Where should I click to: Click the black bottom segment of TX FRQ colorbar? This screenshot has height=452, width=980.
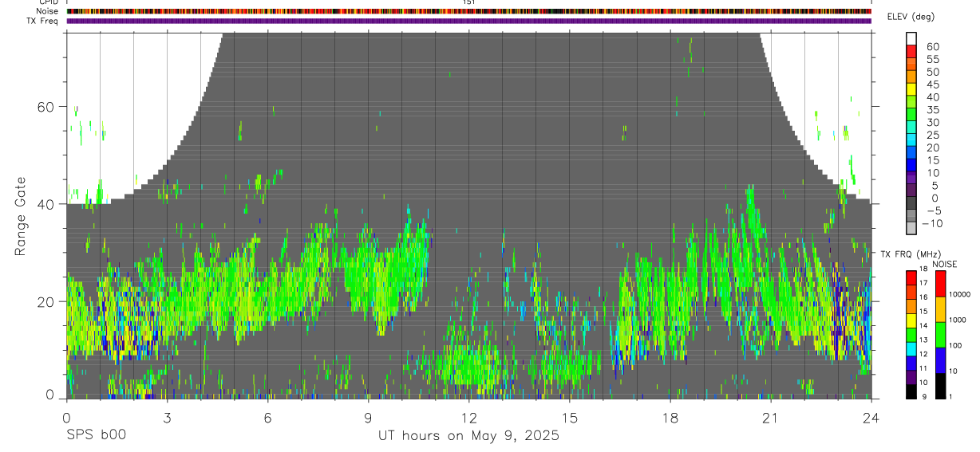(911, 392)
